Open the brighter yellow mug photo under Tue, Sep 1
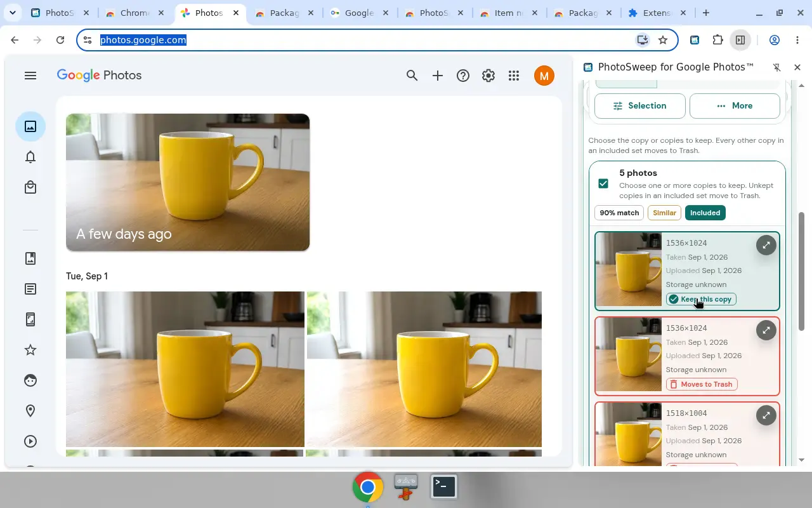Screen dimensions: 812x508 click(424, 369)
